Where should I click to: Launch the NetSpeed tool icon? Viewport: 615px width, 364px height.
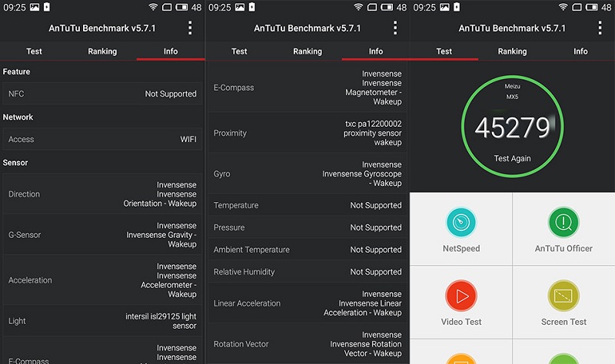(x=460, y=222)
